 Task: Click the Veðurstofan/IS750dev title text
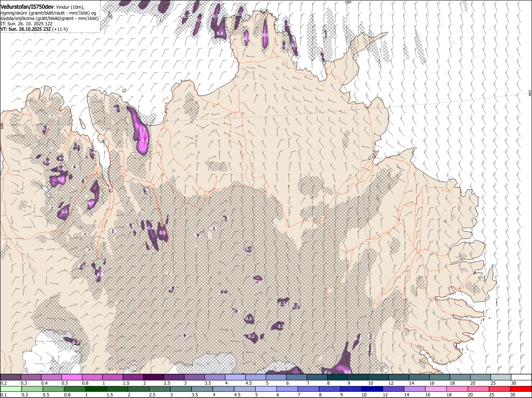[27, 7]
